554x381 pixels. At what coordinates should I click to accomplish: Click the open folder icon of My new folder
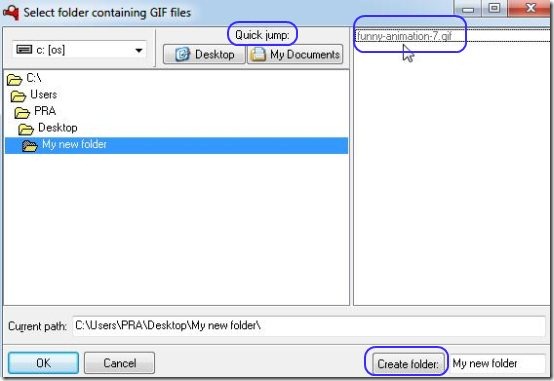[x=30, y=145]
